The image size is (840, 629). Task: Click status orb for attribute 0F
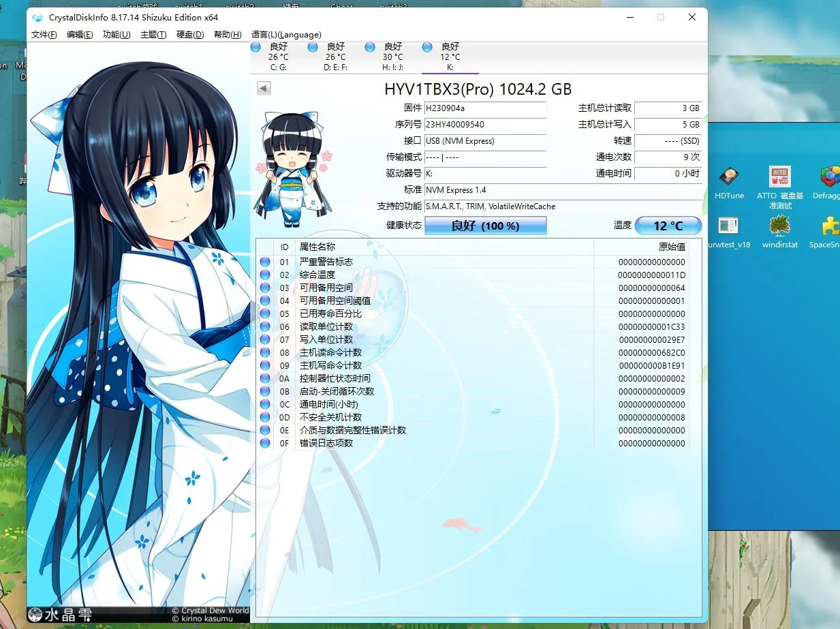pos(265,444)
